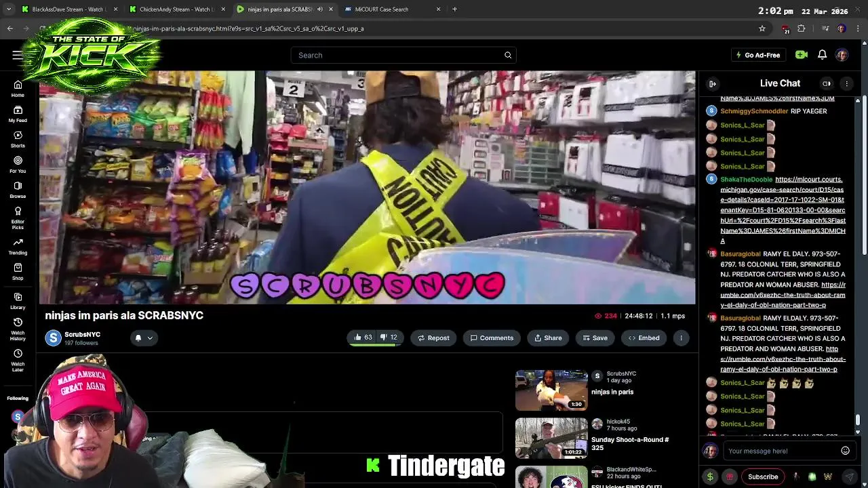Open the Chrome three-dot menu
The width and height of the screenshot is (868, 488).
coord(858,28)
